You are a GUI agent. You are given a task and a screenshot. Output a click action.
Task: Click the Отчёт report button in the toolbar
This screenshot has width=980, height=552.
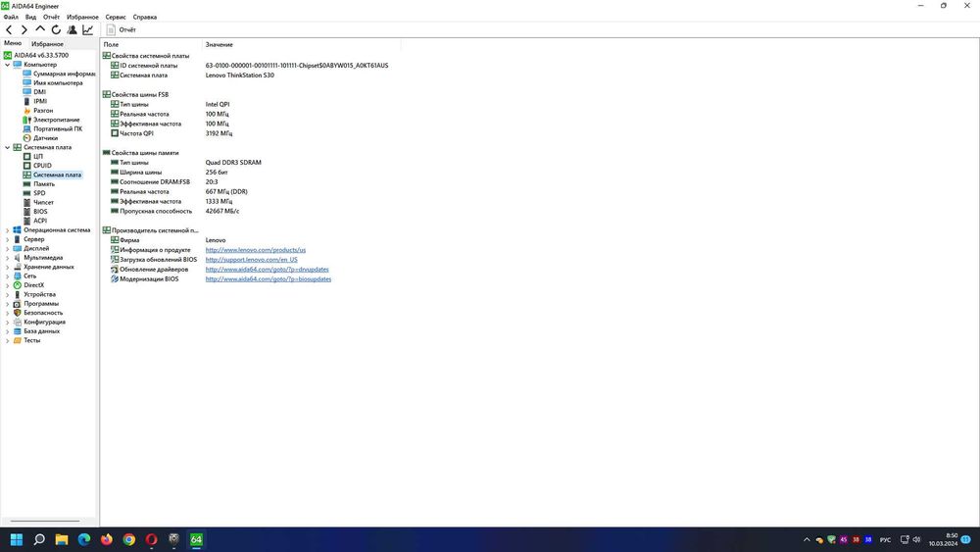(122, 29)
